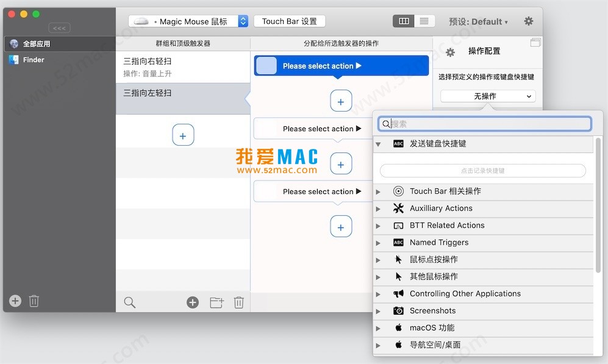The image size is (608, 364).
Task: Open trigger search magnifier icon
Action: 129,302
